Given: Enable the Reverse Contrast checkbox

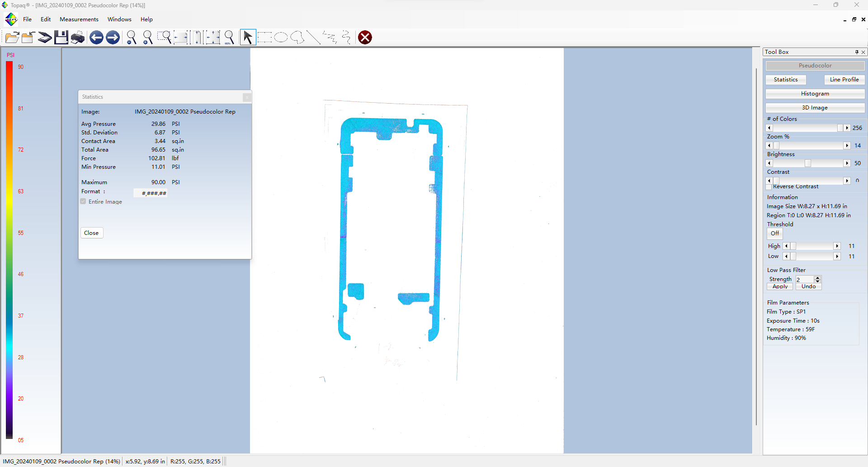Looking at the screenshot, I should [769, 187].
